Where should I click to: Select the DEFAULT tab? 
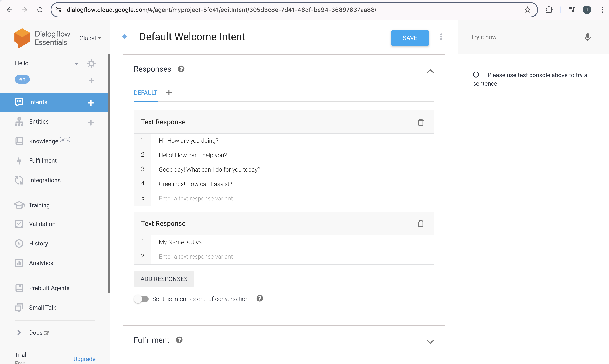tap(145, 93)
